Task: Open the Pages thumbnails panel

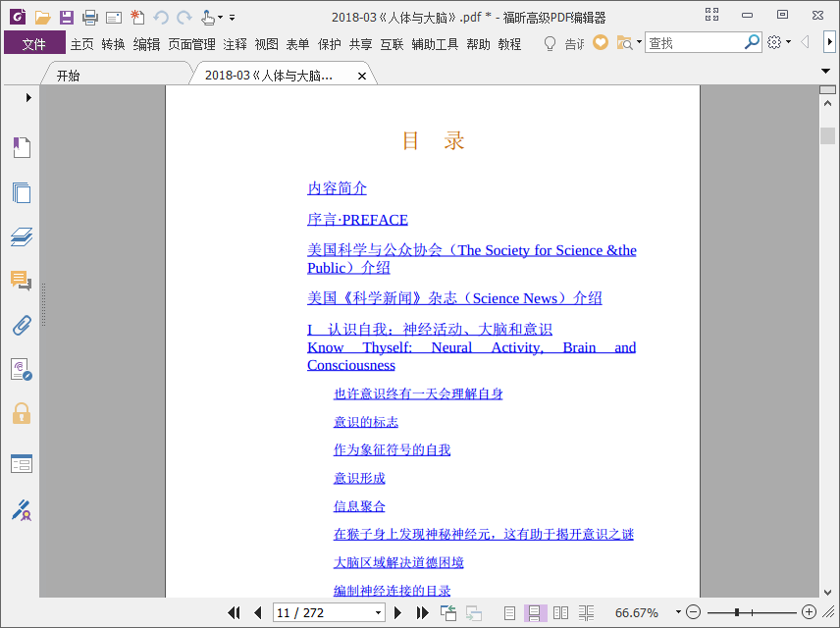Action: (22, 192)
